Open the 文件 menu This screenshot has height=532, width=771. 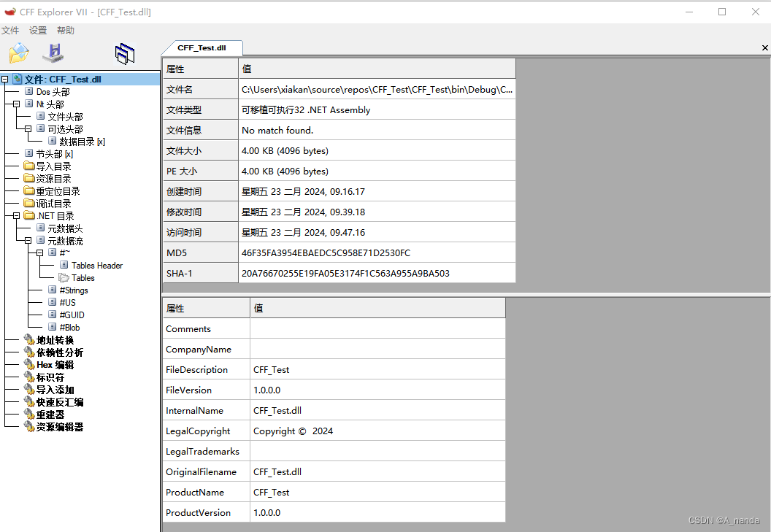pyautogui.click(x=11, y=30)
